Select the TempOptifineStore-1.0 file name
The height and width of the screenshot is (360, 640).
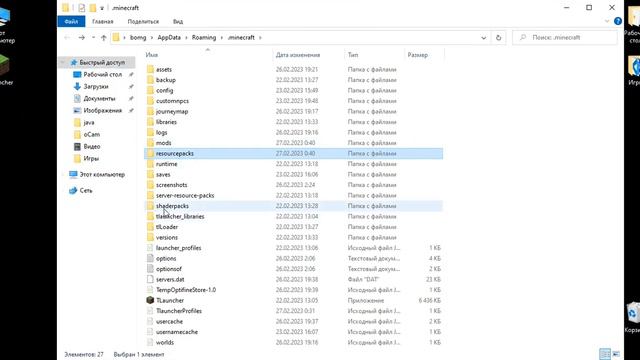click(x=186, y=290)
